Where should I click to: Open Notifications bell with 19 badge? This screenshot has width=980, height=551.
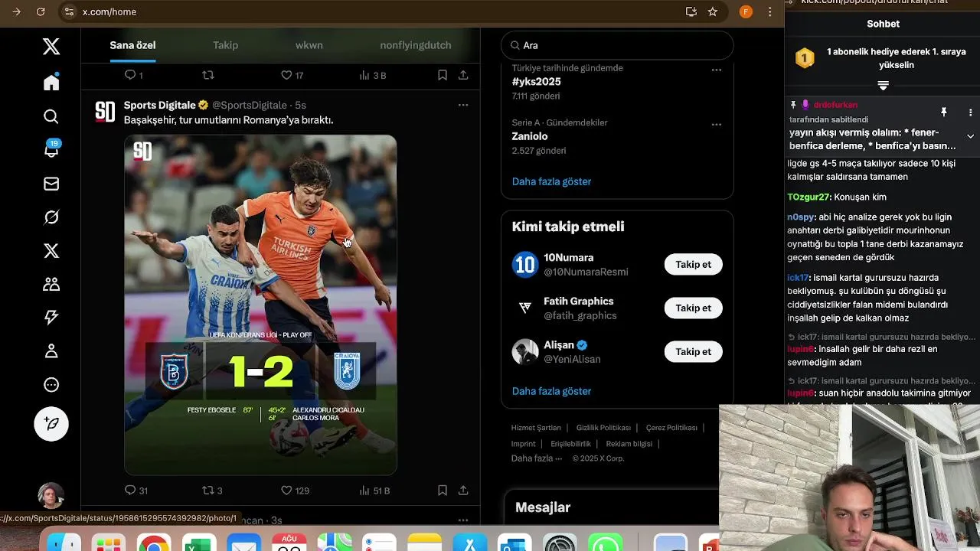tap(51, 149)
